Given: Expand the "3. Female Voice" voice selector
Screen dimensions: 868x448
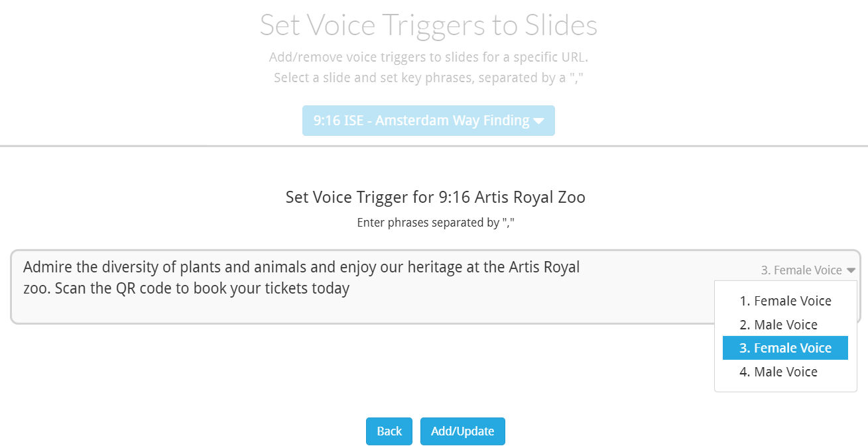Looking at the screenshot, I should [x=801, y=270].
